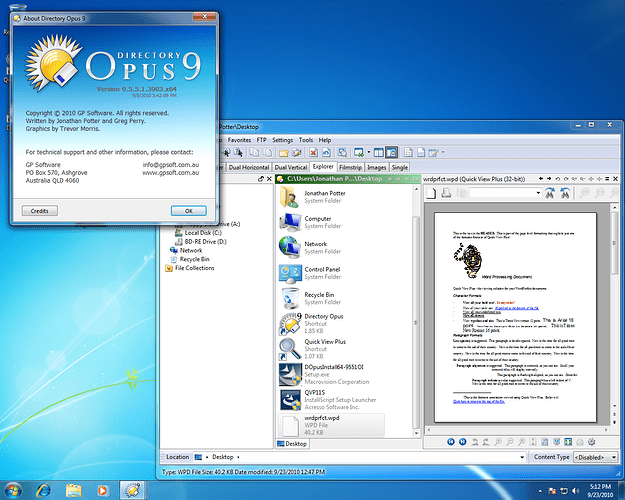The height and width of the screenshot is (500, 625).
Task: Click the checklist-page icon in Opus toolbar
Action: click(x=408, y=152)
